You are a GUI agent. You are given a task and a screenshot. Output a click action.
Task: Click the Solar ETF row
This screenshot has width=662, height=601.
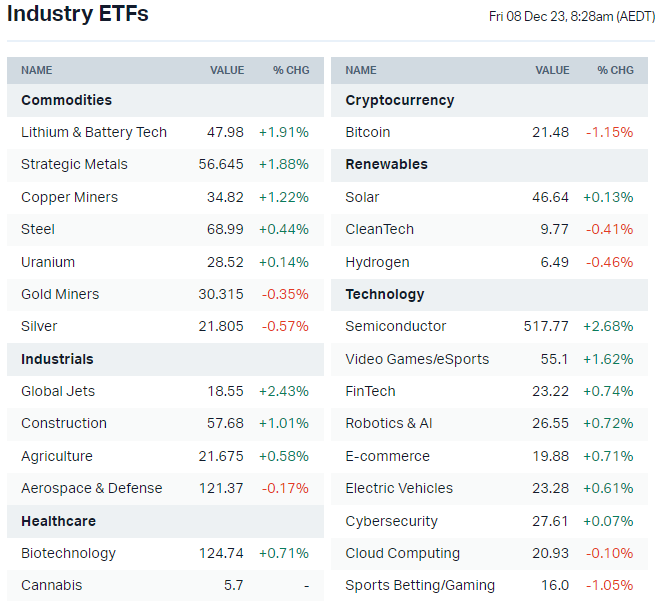click(362, 197)
